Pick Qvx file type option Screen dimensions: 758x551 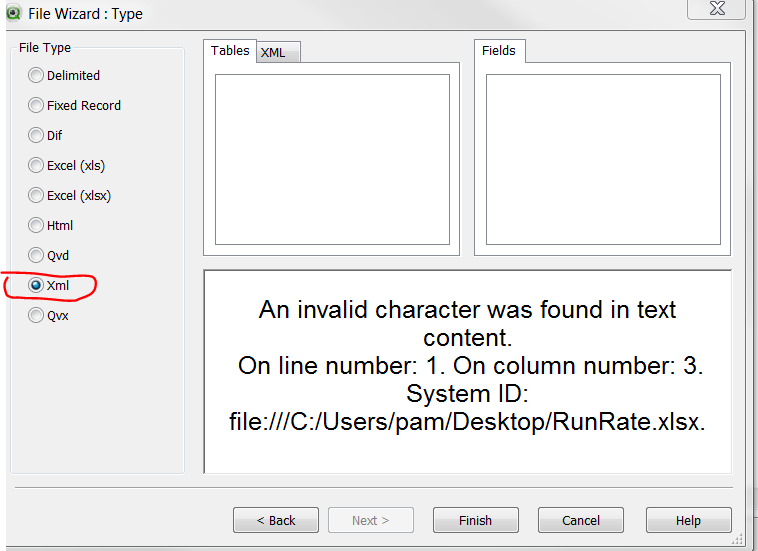pyautogui.click(x=36, y=315)
